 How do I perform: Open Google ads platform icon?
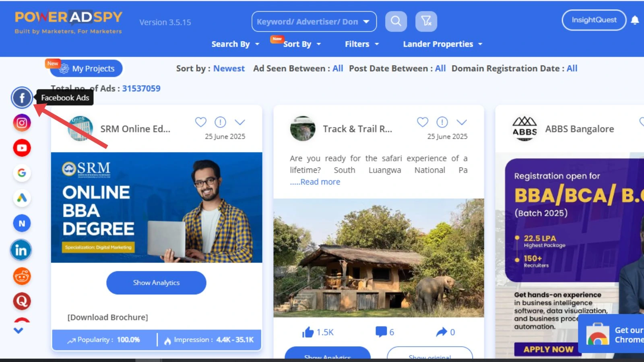[x=22, y=173]
